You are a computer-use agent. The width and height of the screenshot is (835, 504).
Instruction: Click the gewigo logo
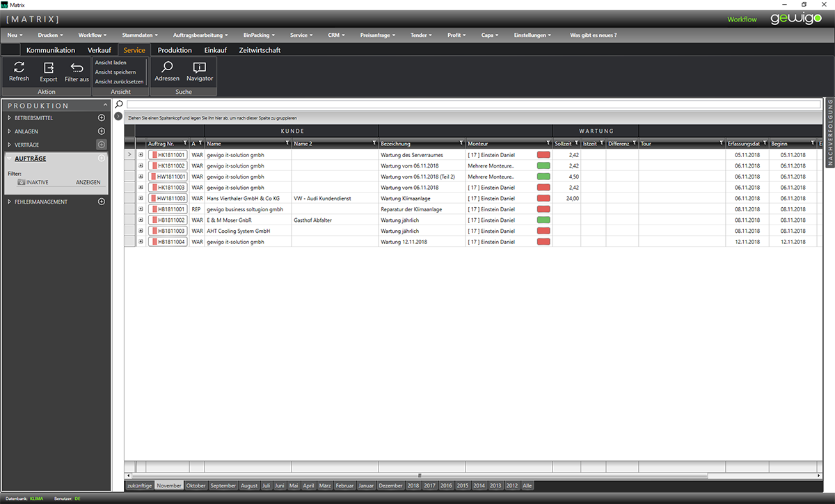pyautogui.click(x=796, y=19)
